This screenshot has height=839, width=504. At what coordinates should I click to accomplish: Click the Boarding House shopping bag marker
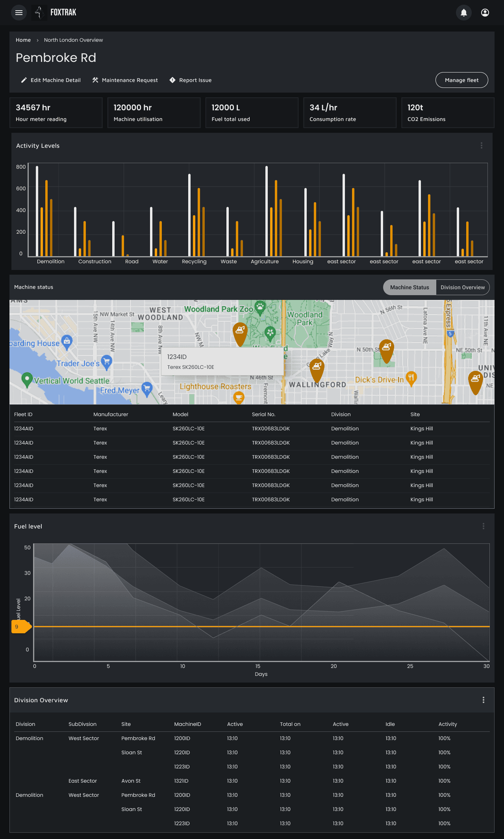pyautogui.click(x=67, y=342)
